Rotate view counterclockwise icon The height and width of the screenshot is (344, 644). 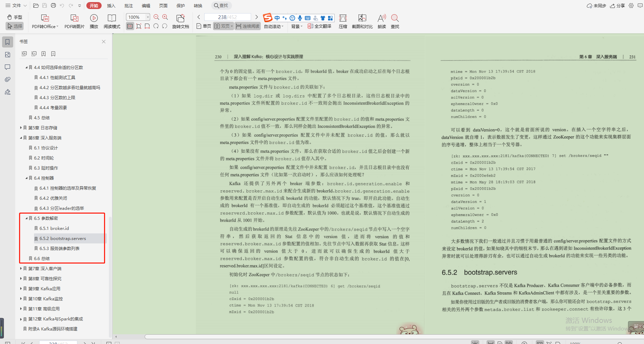click(x=156, y=26)
